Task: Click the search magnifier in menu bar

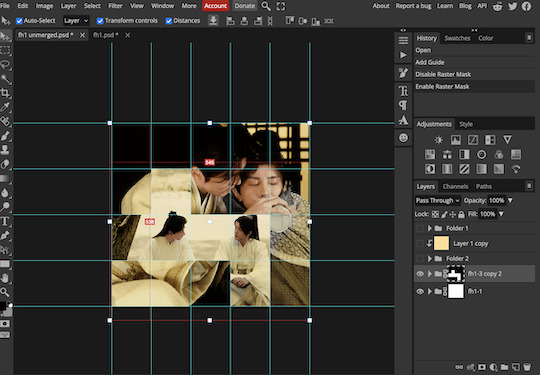Action: click(x=266, y=6)
